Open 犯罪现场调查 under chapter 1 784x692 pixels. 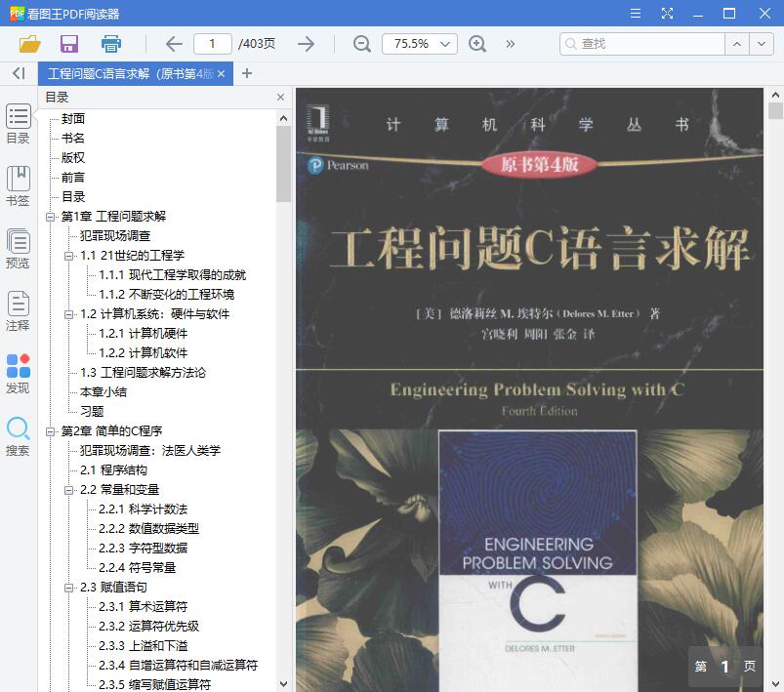115,236
